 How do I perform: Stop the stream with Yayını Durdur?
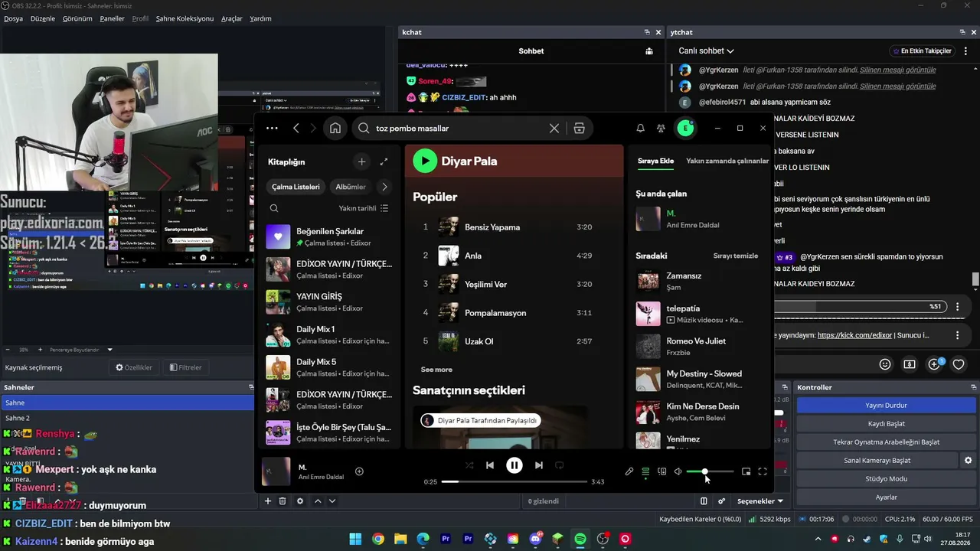click(886, 405)
